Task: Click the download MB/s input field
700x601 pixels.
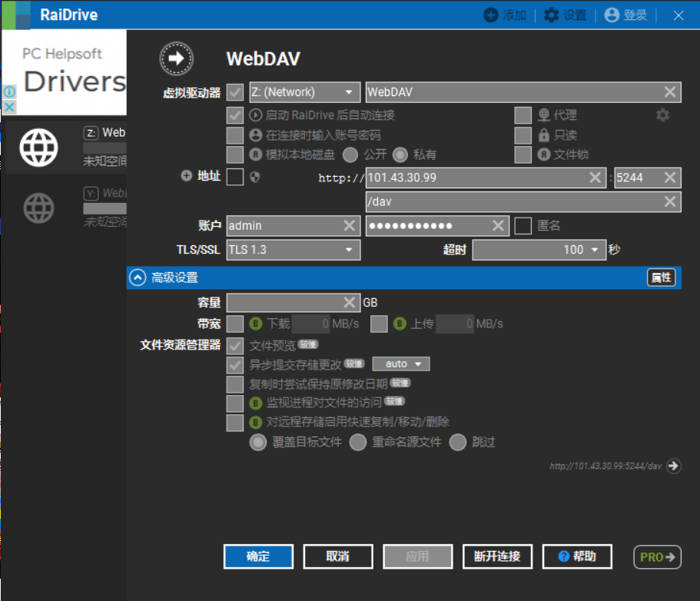Action: (x=311, y=324)
